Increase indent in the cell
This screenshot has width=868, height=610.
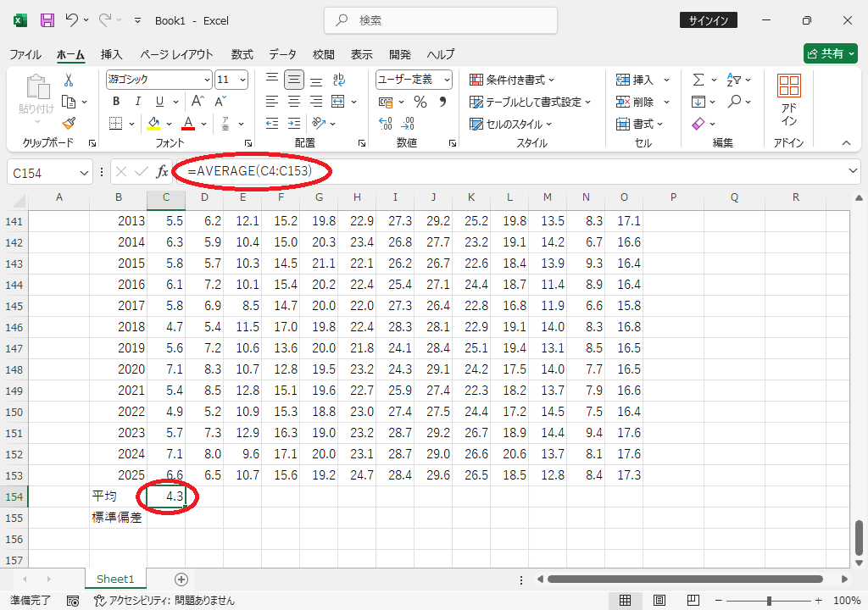tap(294, 124)
